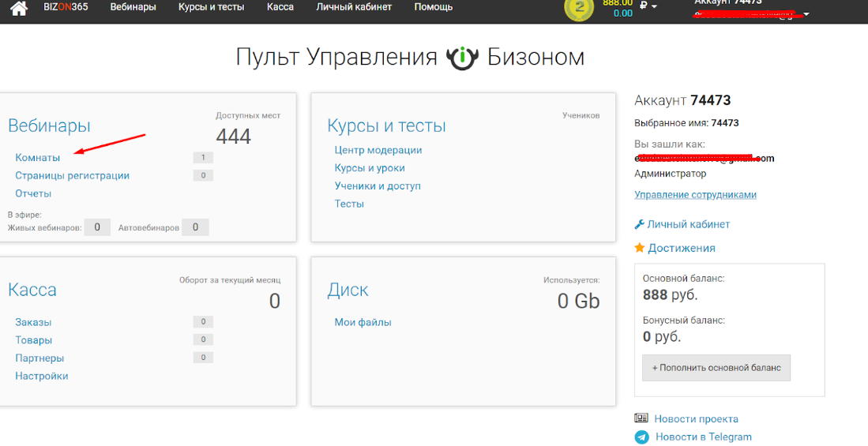The image size is (868, 446).
Task: Open Комнаты link
Action: pyautogui.click(x=38, y=158)
